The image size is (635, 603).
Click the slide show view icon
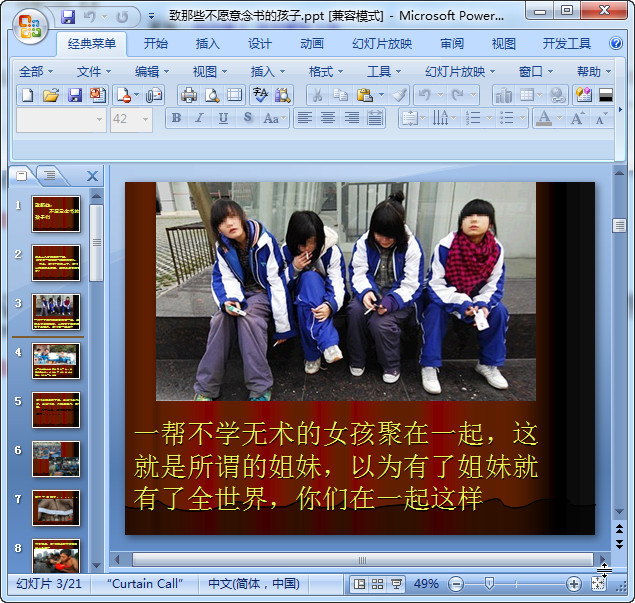coord(396,584)
